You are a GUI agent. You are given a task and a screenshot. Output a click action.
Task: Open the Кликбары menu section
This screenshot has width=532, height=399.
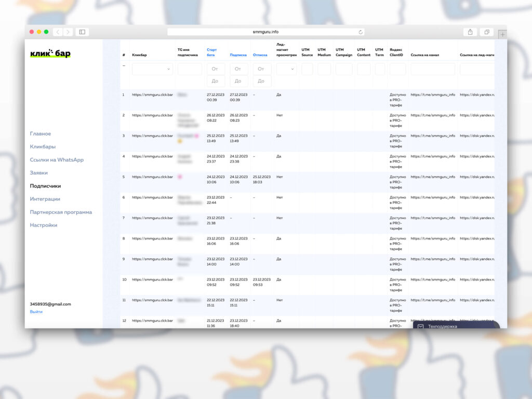(x=43, y=147)
